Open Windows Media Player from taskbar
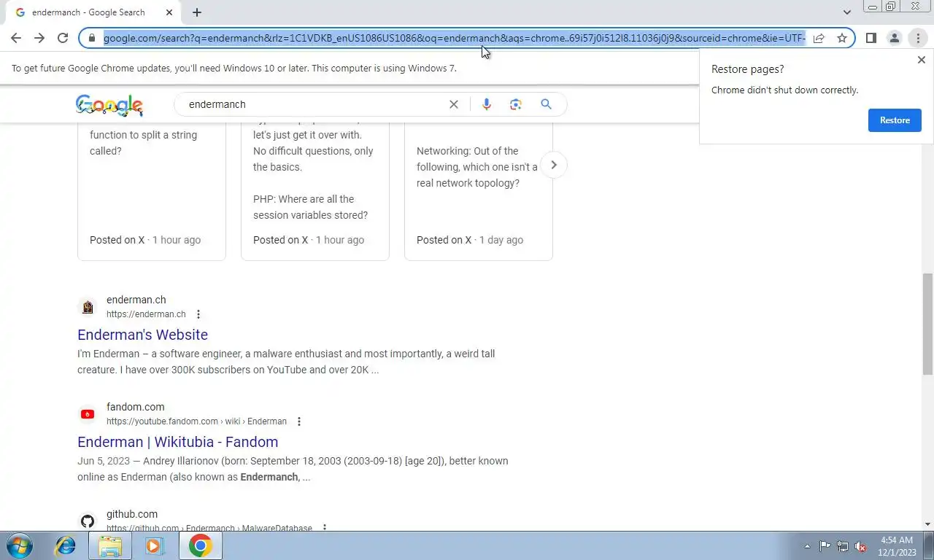Image resolution: width=934 pixels, height=560 pixels. pyautogui.click(x=154, y=545)
